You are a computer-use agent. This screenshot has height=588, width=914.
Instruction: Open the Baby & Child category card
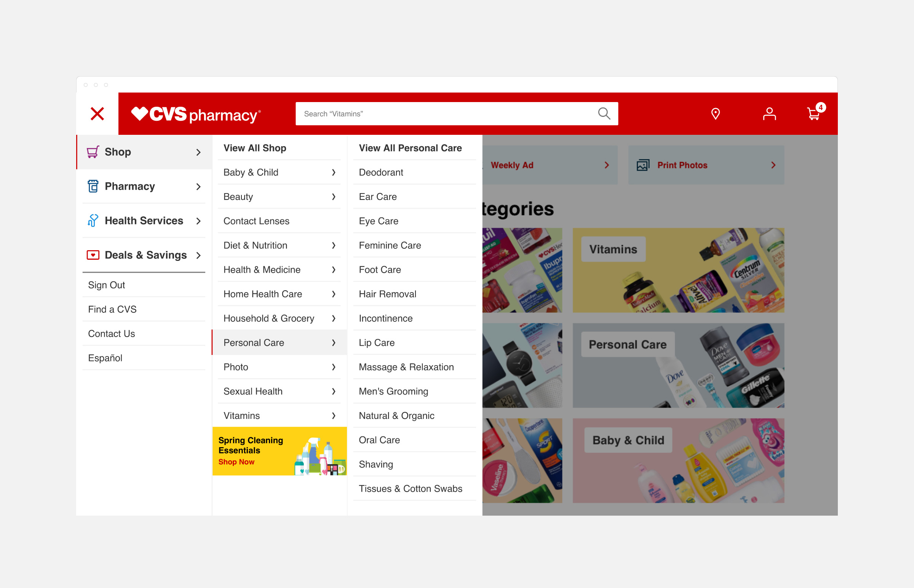click(678, 461)
